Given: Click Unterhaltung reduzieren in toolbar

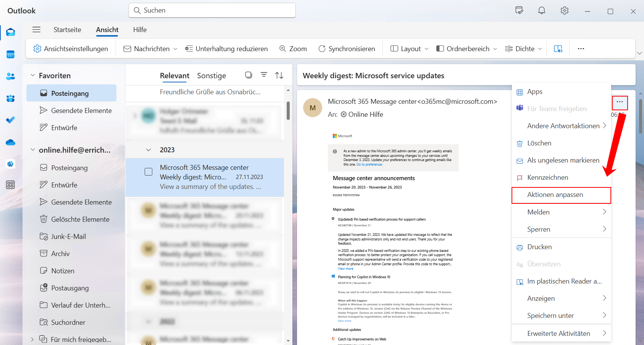Looking at the screenshot, I should (x=226, y=48).
